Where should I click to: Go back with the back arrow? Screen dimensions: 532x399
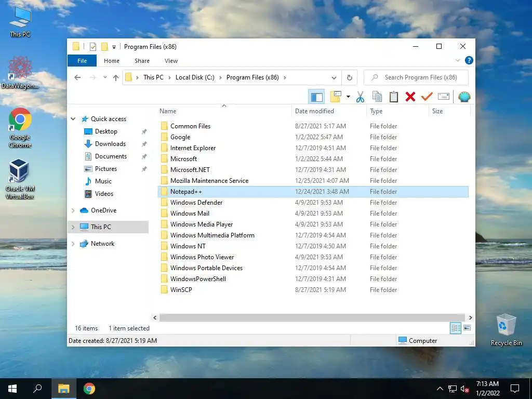click(77, 77)
